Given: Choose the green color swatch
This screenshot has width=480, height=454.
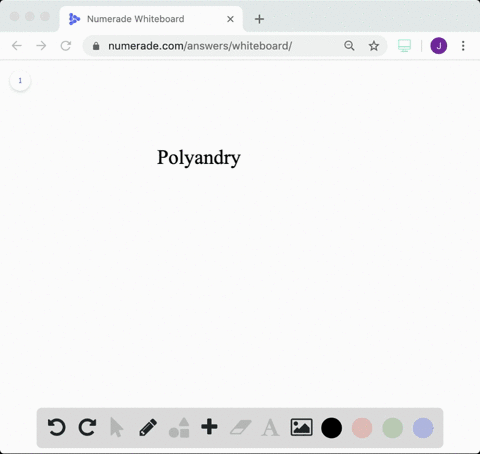Looking at the screenshot, I should [x=393, y=428].
